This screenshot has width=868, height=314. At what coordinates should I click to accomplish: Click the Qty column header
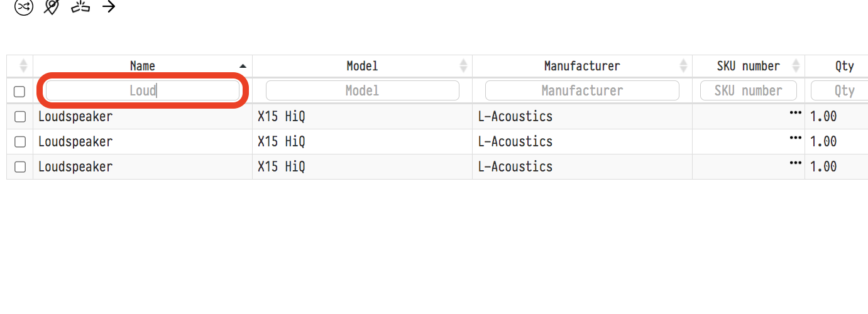click(844, 66)
